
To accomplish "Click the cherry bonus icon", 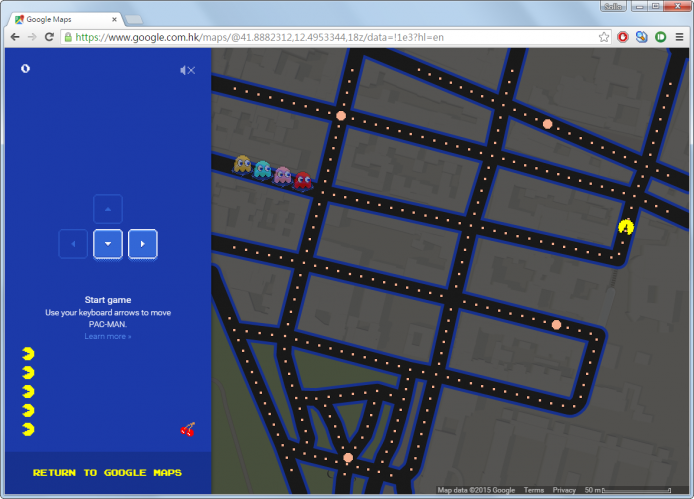I will (x=188, y=429).
